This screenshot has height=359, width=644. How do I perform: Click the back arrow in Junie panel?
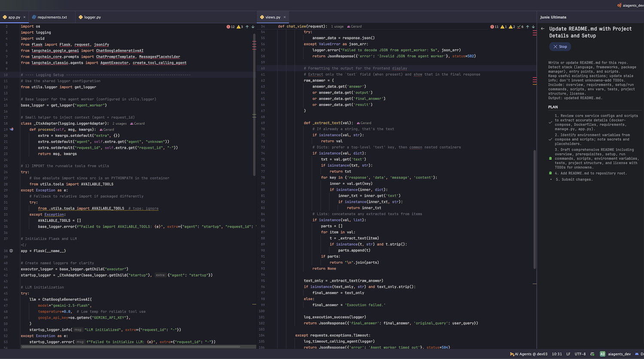click(x=543, y=29)
